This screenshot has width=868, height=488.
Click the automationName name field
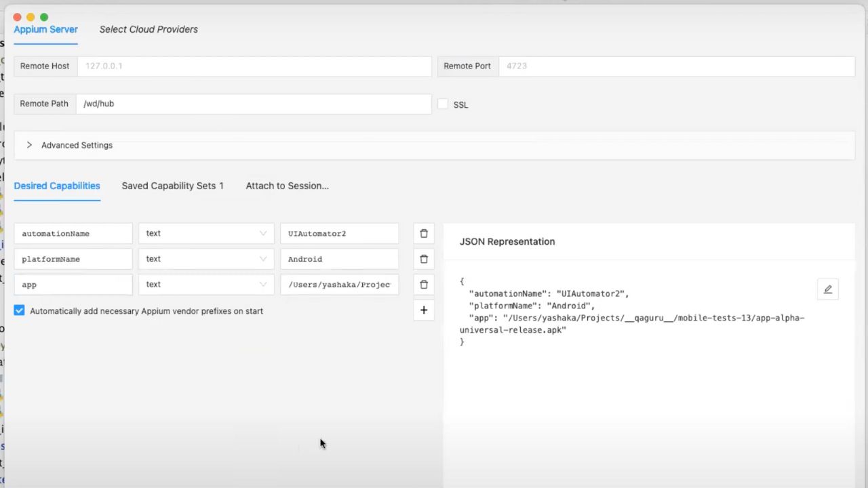(73, 233)
